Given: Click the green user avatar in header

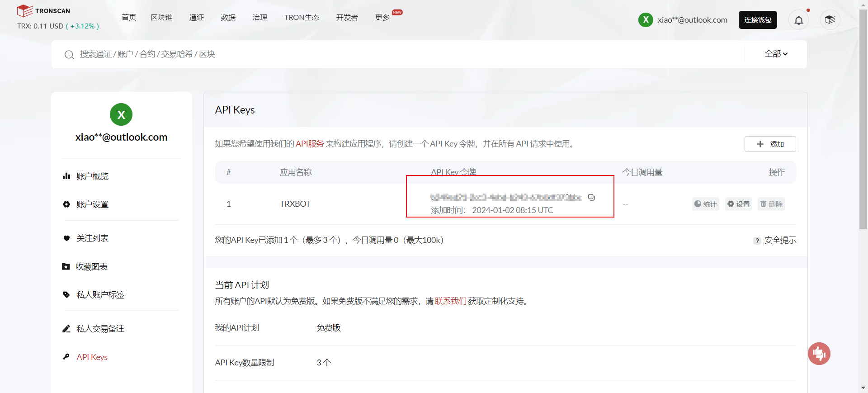Looking at the screenshot, I should pos(646,20).
